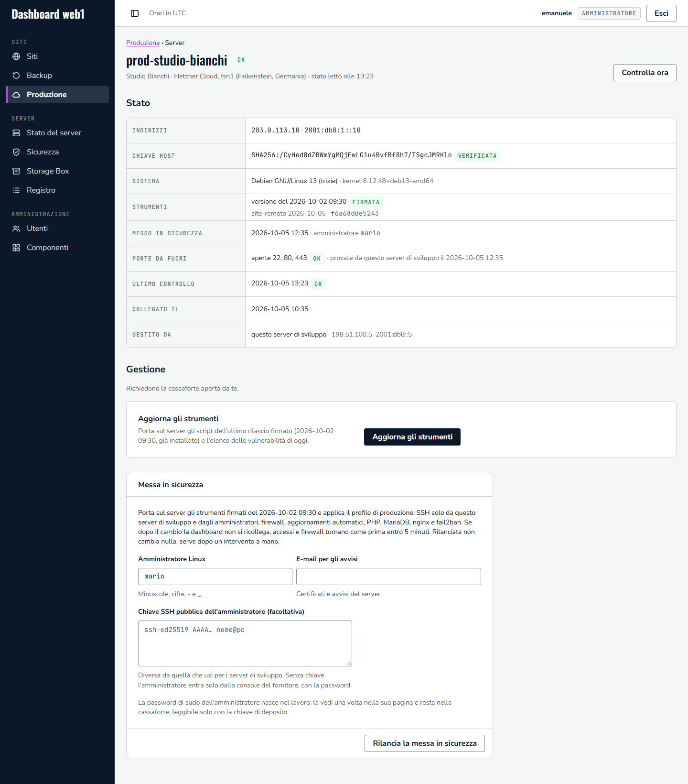Screen dimensions: 688x784
Task: Click the Backup restore-arrow icon
Action: (16, 76)
